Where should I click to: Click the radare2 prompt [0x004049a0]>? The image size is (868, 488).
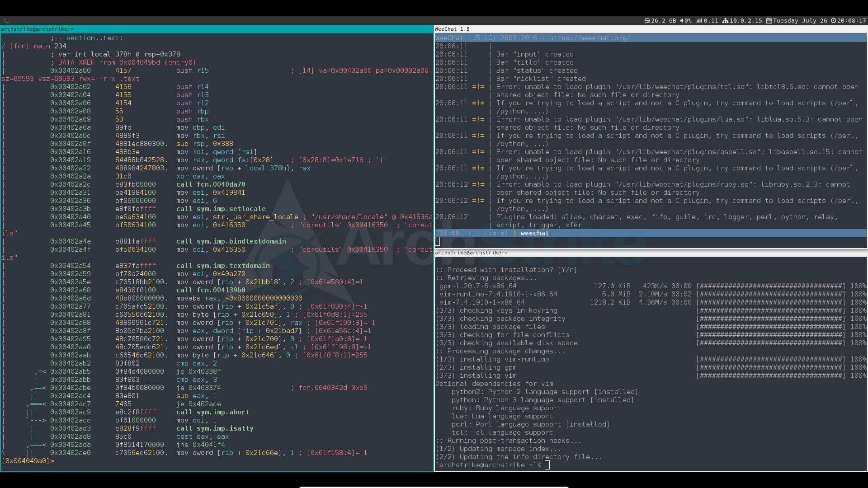tap(28, 461)
